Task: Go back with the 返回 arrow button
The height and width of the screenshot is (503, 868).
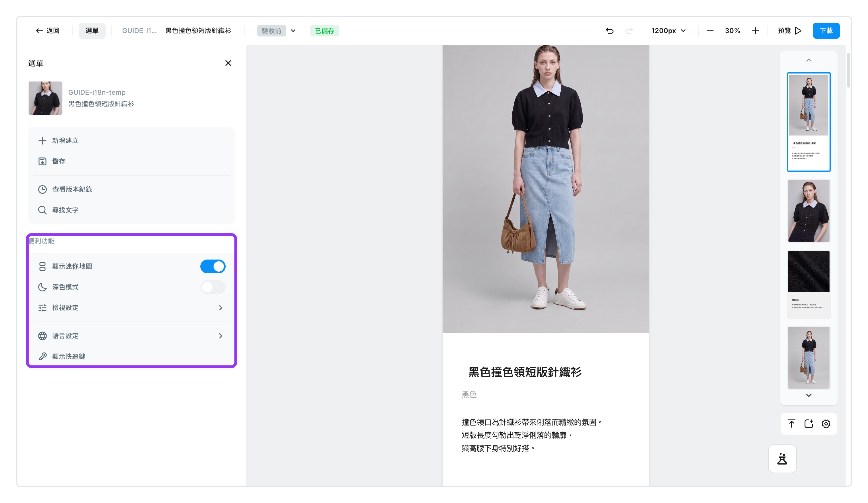Action: (x=48, y=31)
